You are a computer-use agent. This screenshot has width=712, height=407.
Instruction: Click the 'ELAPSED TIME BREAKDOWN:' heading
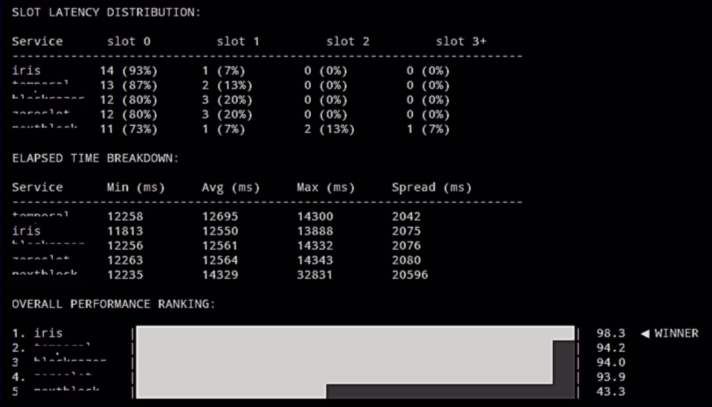click(95, 158)
